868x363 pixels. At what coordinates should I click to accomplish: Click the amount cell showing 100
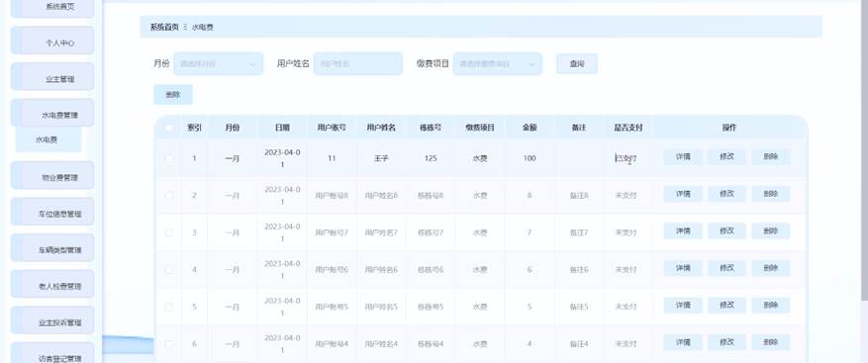(x=530, y=158)
